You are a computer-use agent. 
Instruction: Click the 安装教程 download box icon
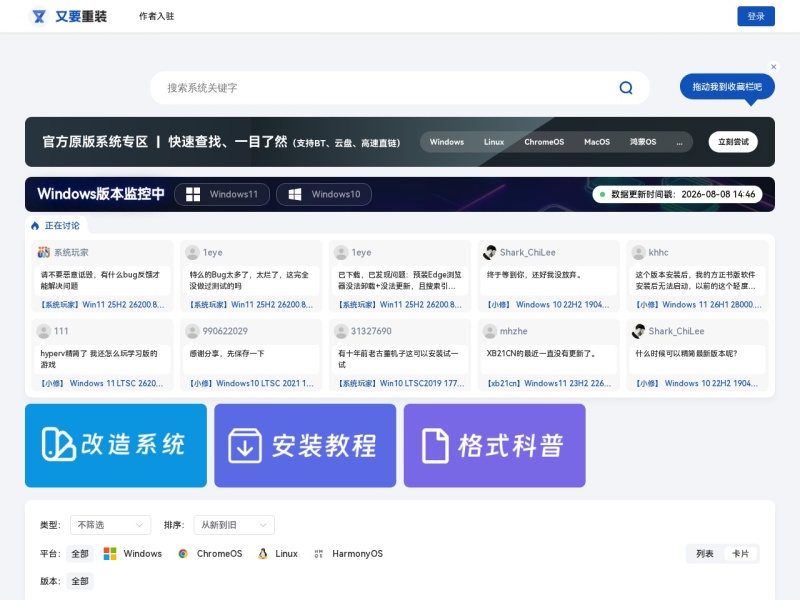pyautogui.click(x=245, y=445)
